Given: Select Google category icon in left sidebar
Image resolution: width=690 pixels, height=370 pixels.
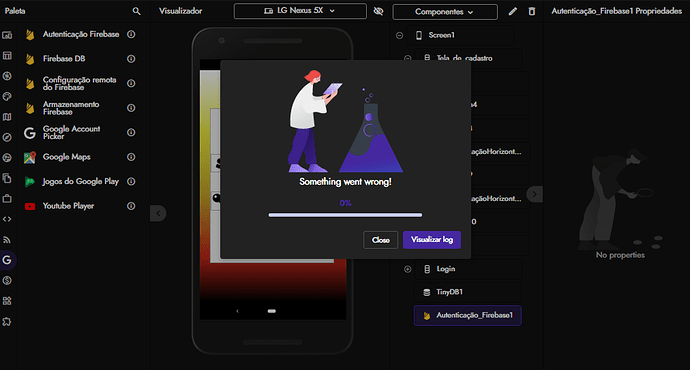Looking at the screenshot, I should pyautogui.click(x=7, y=260).
